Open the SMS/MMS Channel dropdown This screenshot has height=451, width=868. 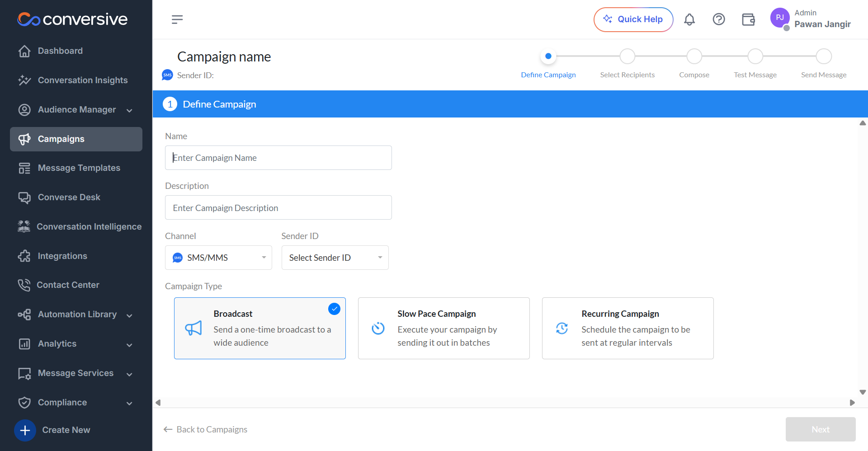tap(218, 258)
